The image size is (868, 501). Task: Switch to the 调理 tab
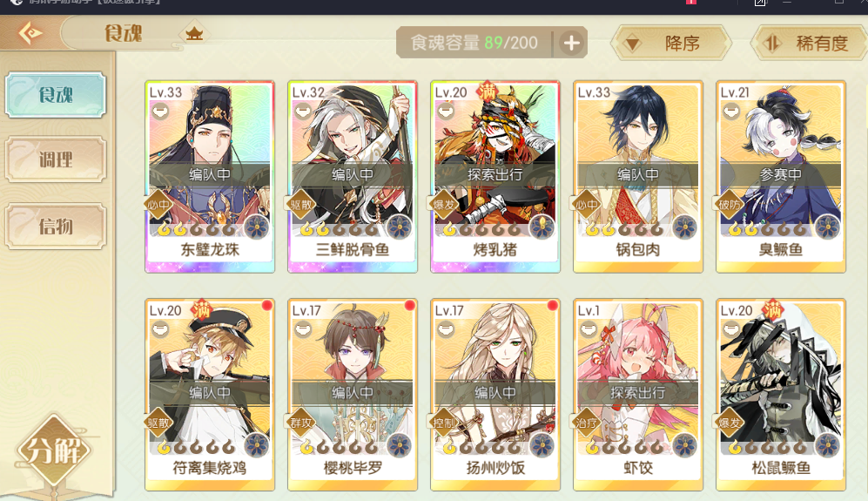pyautogui.click(x=56, y=159)
